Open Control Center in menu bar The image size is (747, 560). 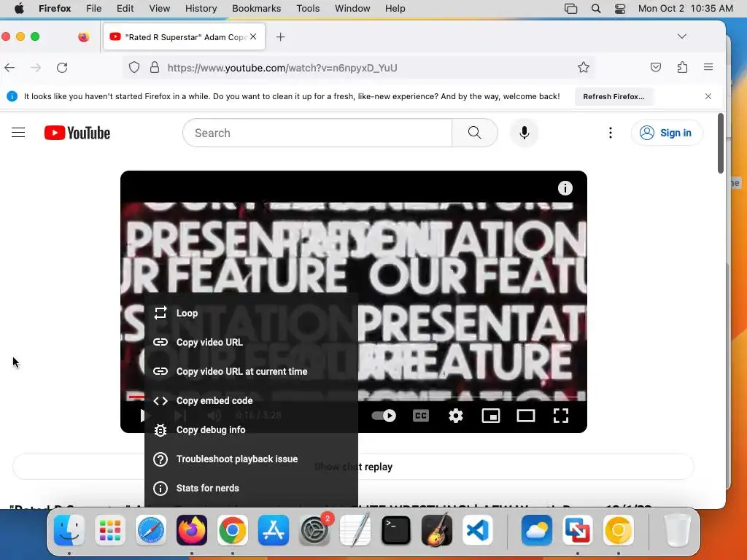pyautogui.click(x=620, y=9)
